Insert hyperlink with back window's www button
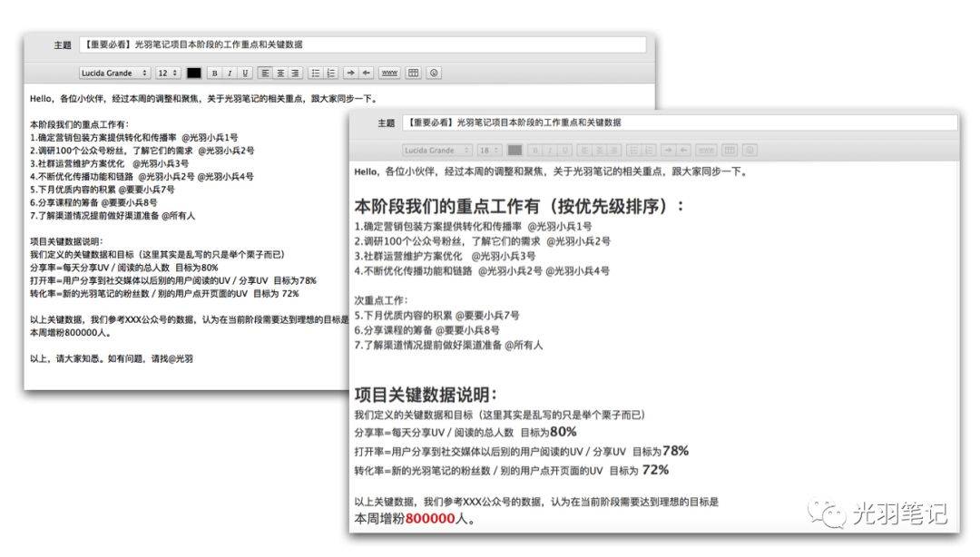This screenshot has height=557, width=980. (389, 73)
